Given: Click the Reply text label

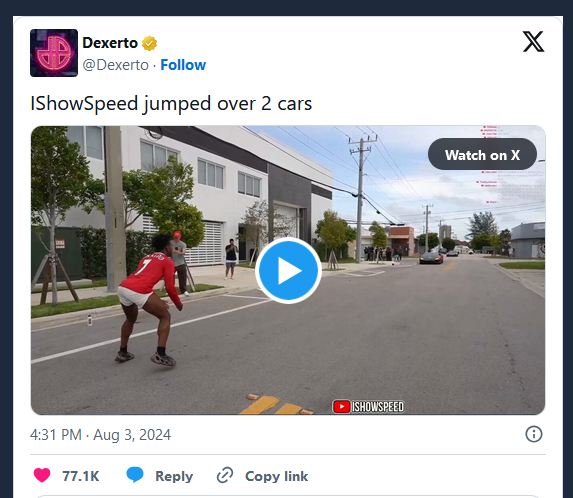Looking at the screenshot, I should (x=174, y=476).
